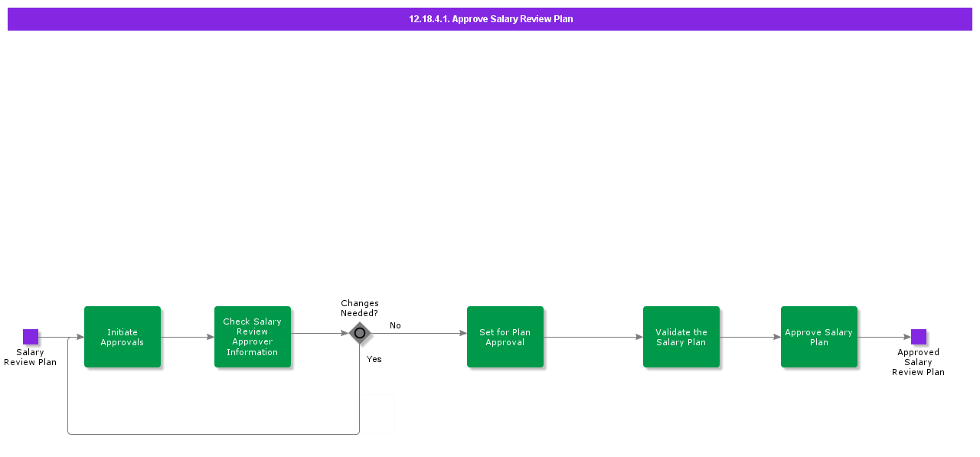
Task: Click the Salary Review Plan start event square
Action: (31, 337)
